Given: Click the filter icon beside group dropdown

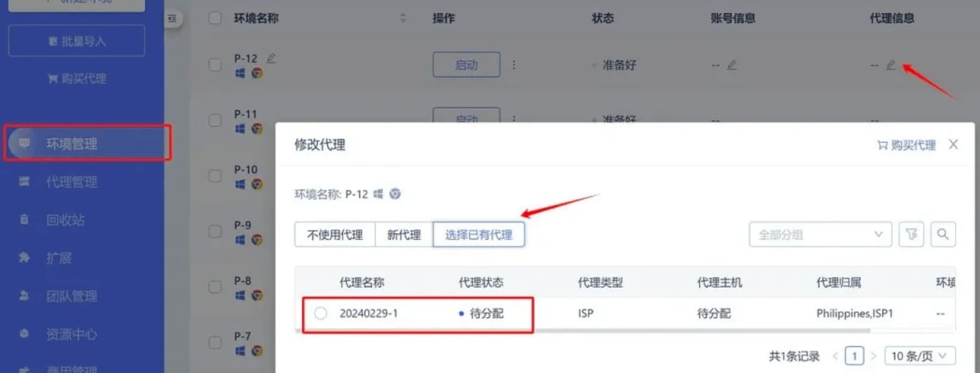Looking at the screenshot, I should coord(911,234).
